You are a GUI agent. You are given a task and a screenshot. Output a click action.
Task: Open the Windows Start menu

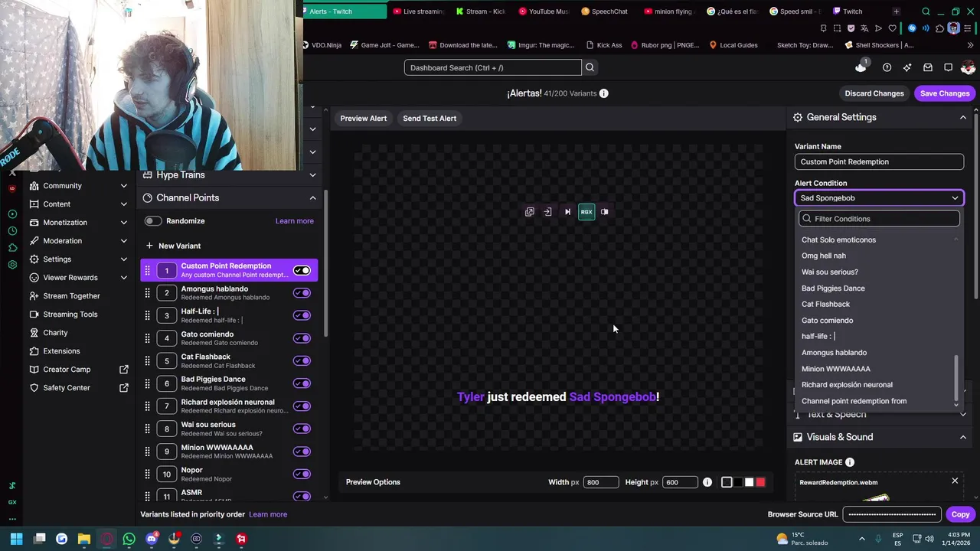[16, 539]
